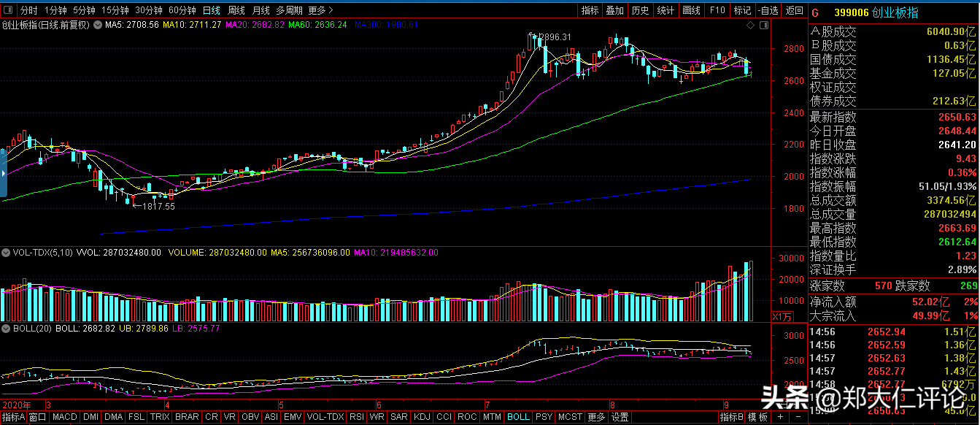The width and height of the screenshot is (980, 425).
Task: Open the 历史 history button
Action: pyautogui.click(x=640, y=10)
